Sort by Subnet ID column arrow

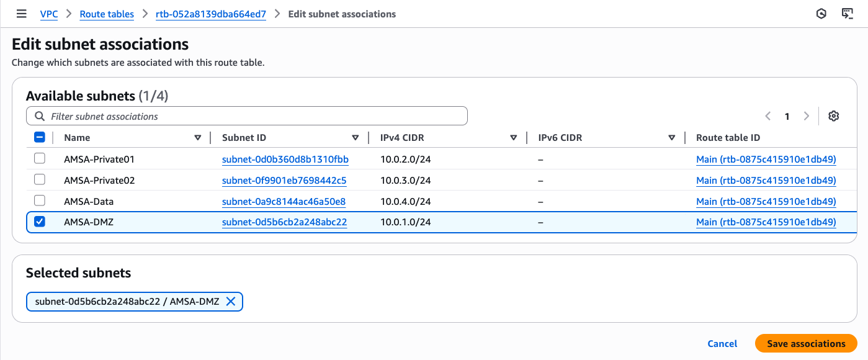356,138
